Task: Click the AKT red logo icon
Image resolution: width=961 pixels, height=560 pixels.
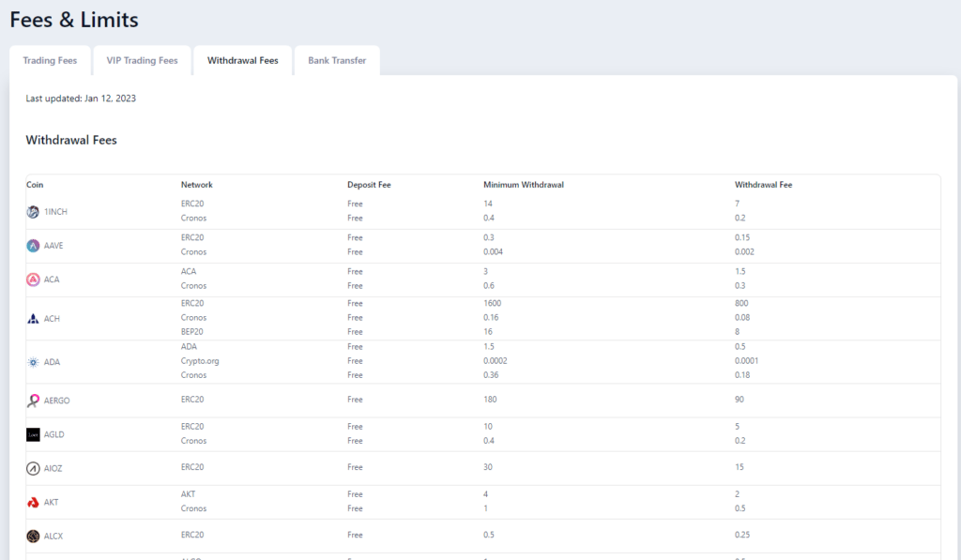Action: point(33,503)
